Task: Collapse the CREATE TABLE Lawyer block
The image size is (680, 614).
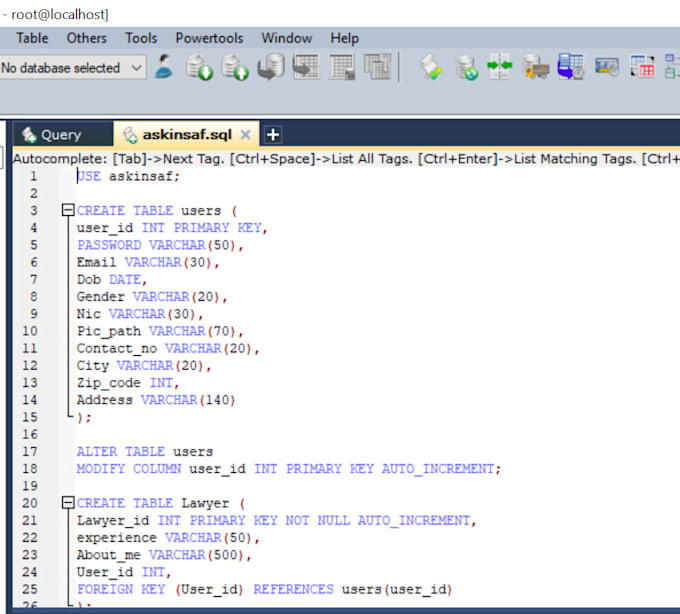Action: click(67, 503)
